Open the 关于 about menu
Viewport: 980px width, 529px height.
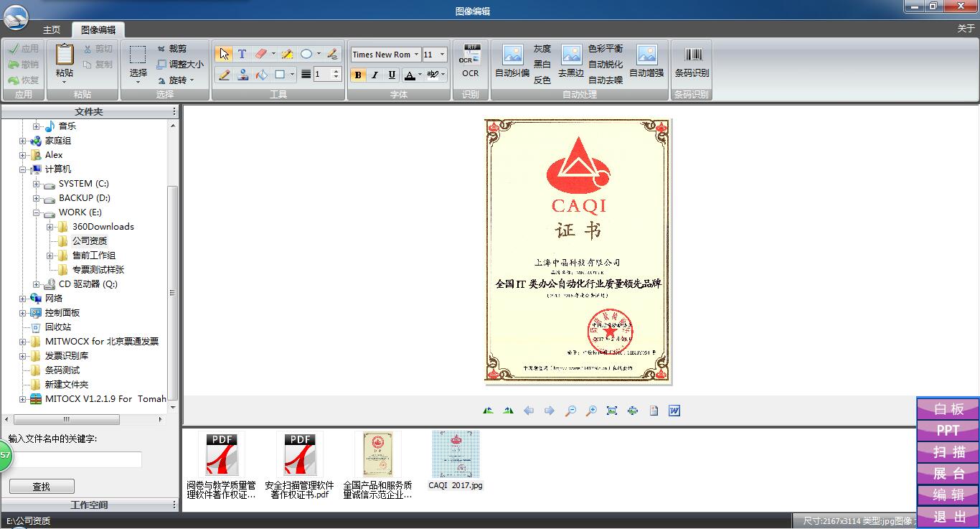(966, 29)
